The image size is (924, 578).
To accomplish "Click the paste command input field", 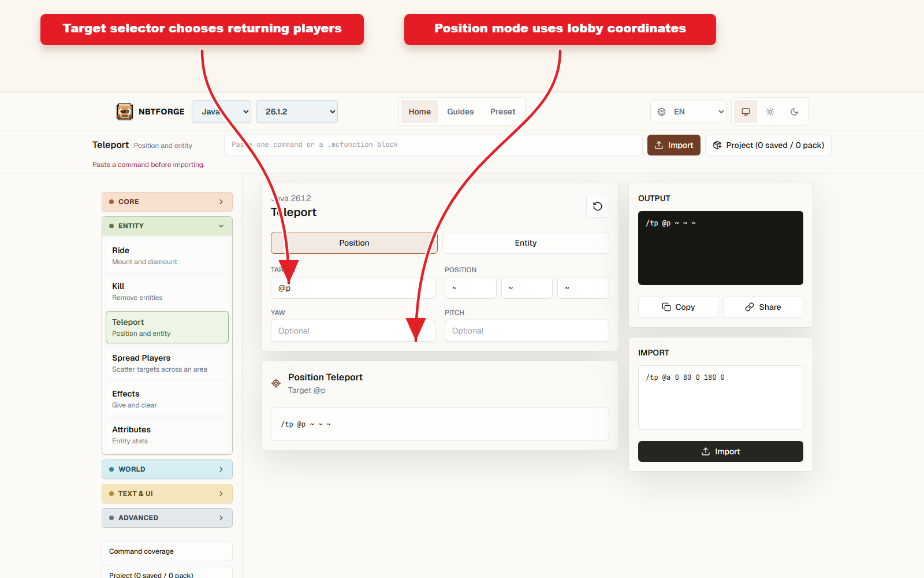I will [433, 145].
